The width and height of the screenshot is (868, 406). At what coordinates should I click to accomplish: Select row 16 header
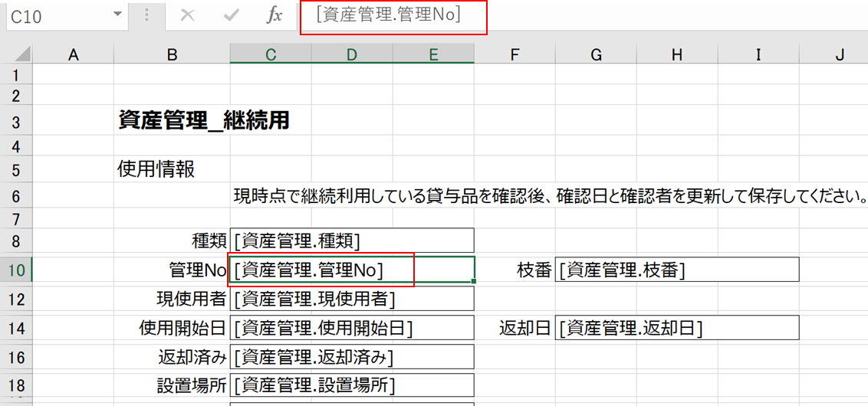16,358
